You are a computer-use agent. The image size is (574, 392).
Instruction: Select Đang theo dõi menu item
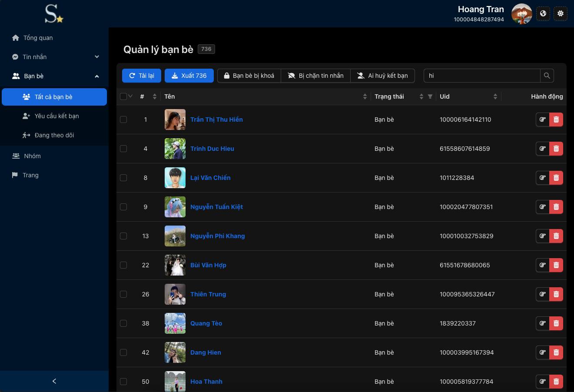(x=54, y=135)
